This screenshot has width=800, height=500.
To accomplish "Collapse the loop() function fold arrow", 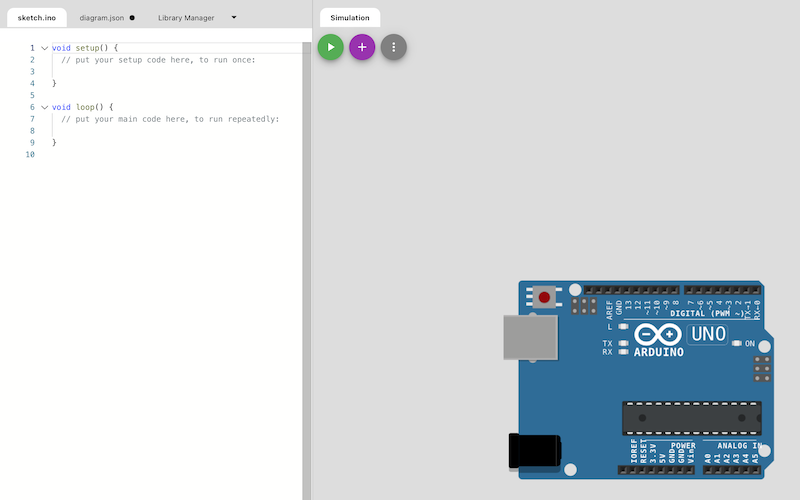I will 44,107.
